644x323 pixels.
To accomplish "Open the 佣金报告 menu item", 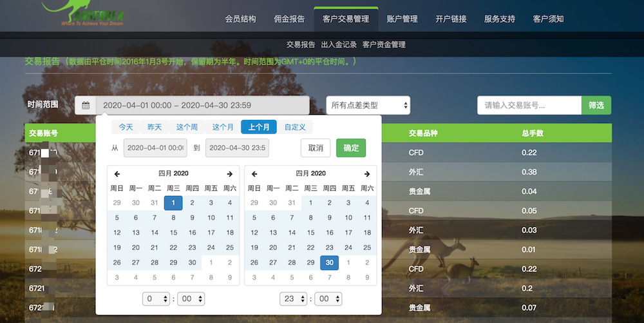I will point(289,19).
